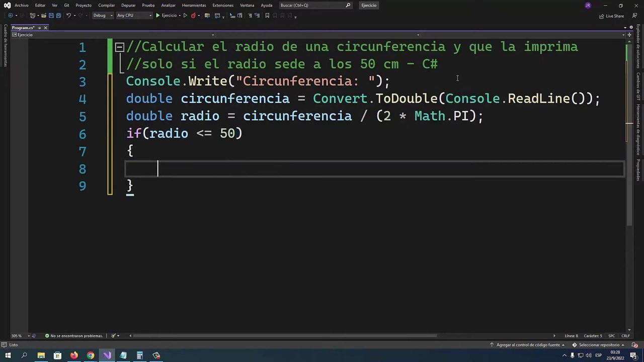Start without debugging using the outlined play icon
Viewport: 644px width, 362px height.
[x=185, y=16]
